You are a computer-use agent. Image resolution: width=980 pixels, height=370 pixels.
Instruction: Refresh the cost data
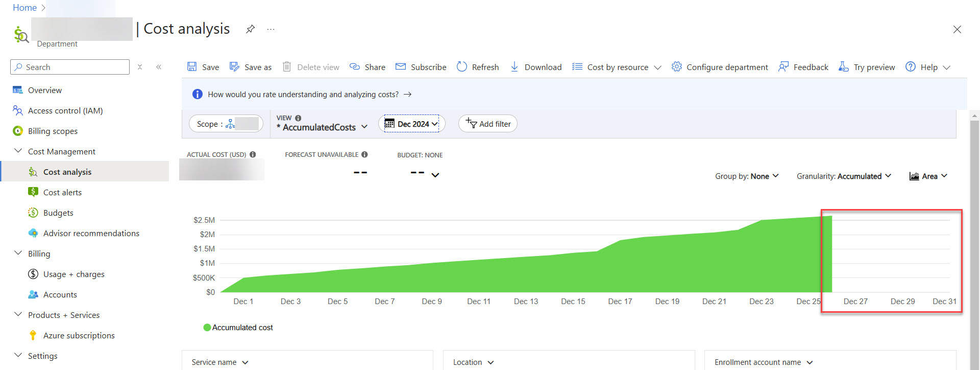tap(478, 67)
